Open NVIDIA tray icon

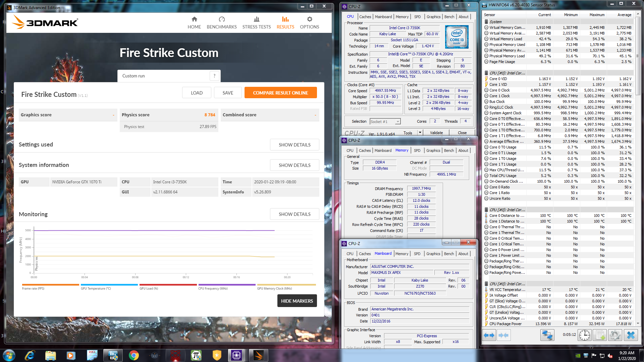click(578, 356)
